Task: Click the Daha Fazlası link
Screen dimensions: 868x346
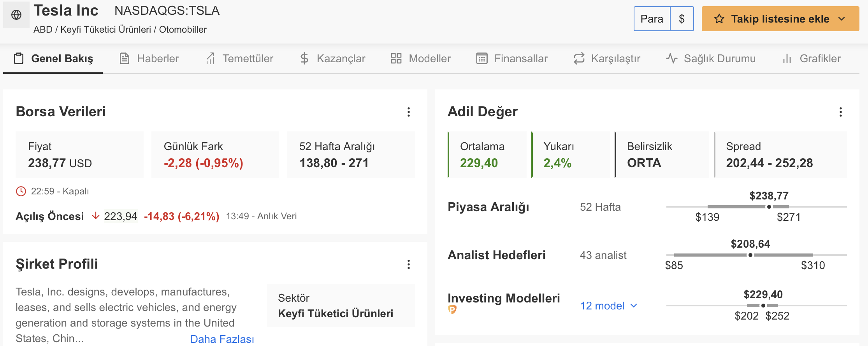Action: point(222,339)
